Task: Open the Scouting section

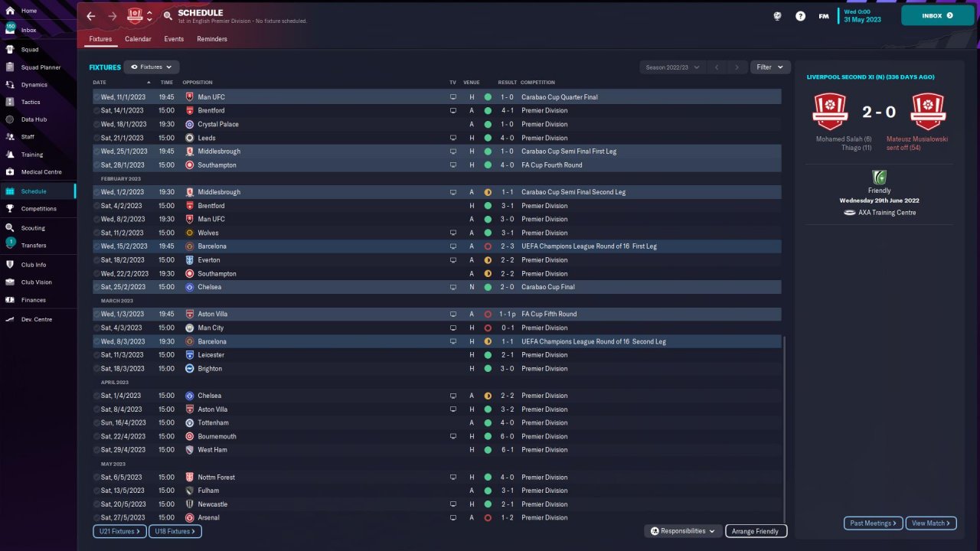Action: click(x=33, y=228)
